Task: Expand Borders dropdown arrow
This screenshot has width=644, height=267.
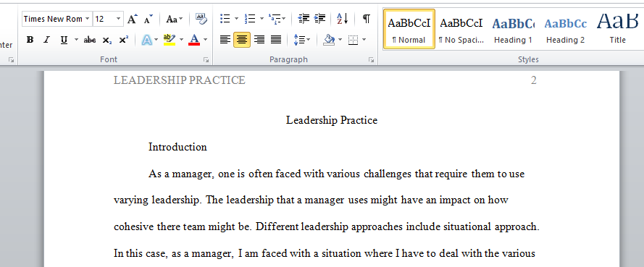Action: pyautogui.click(x=364, y=40)
